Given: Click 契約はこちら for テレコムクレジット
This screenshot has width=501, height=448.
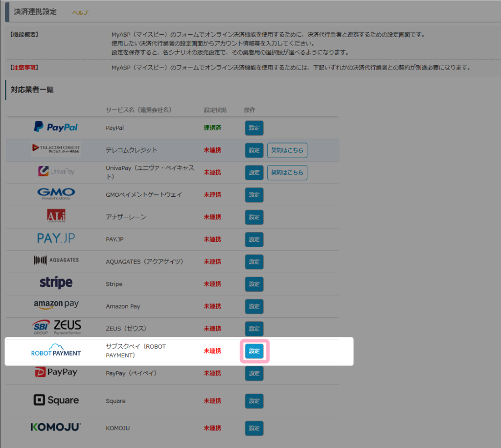Looking at the screenshot, I should (287, 150).
